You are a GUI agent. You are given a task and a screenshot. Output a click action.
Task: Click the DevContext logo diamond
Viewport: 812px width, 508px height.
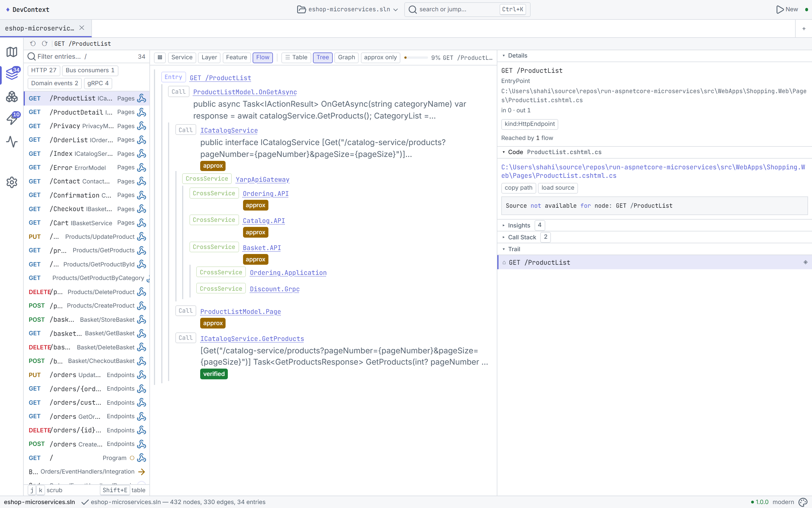point(8,9)
